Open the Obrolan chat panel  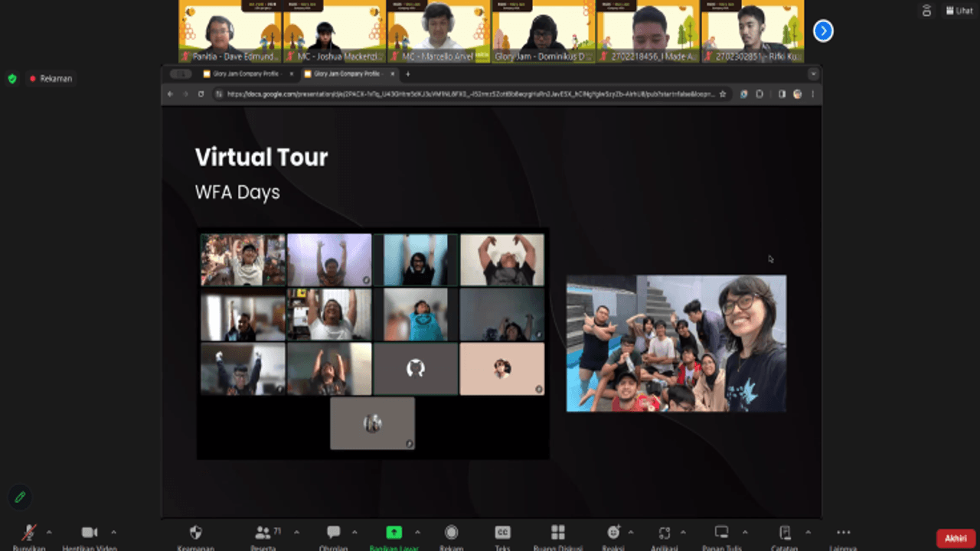(333, 537)
